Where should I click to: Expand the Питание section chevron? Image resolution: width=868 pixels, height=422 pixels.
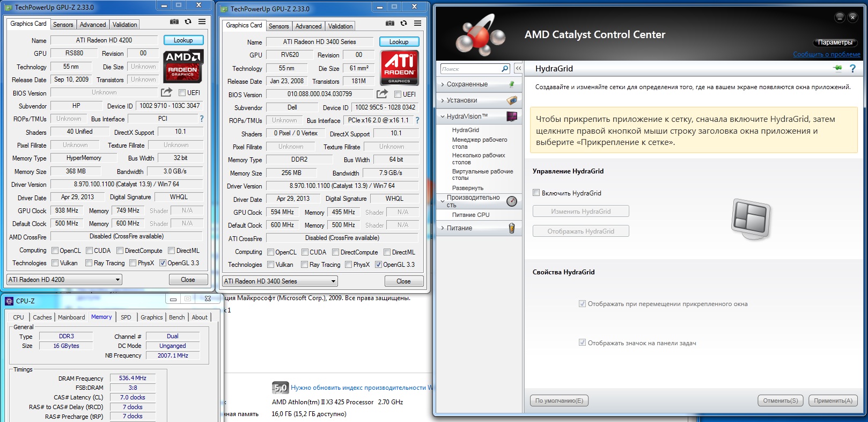[x=443, y=228]
